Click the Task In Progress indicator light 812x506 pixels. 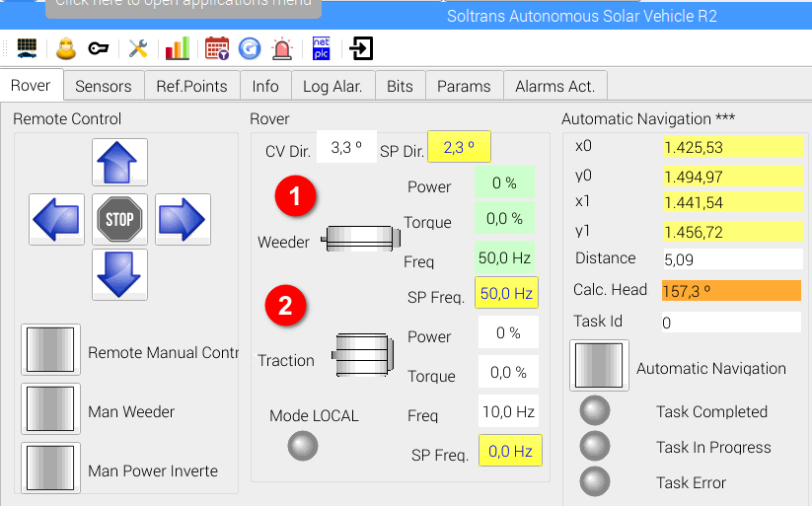pos(595,446)
